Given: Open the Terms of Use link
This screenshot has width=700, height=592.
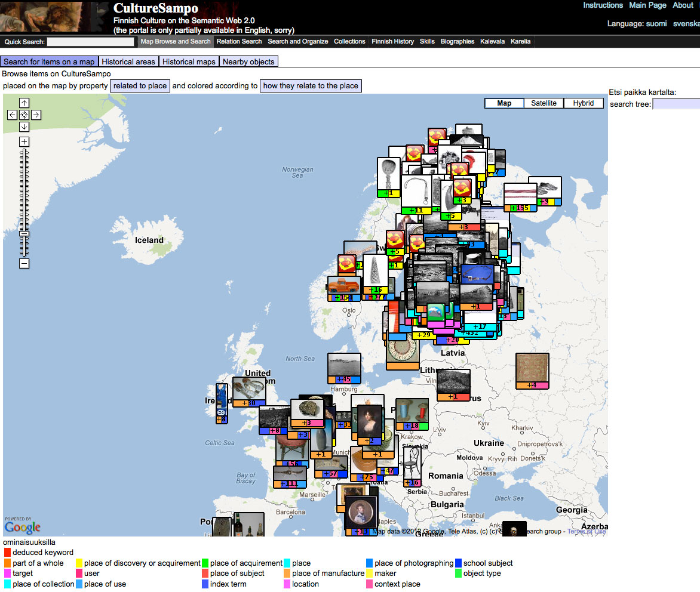Looking at the screenshot, I should (587, 531).
